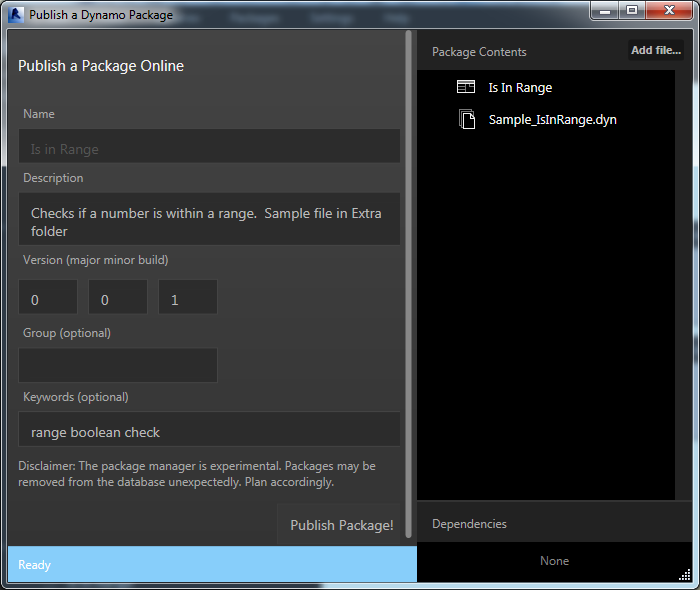Click the Dependencies section header
The image size is (700, 590).
pos(469,524)
